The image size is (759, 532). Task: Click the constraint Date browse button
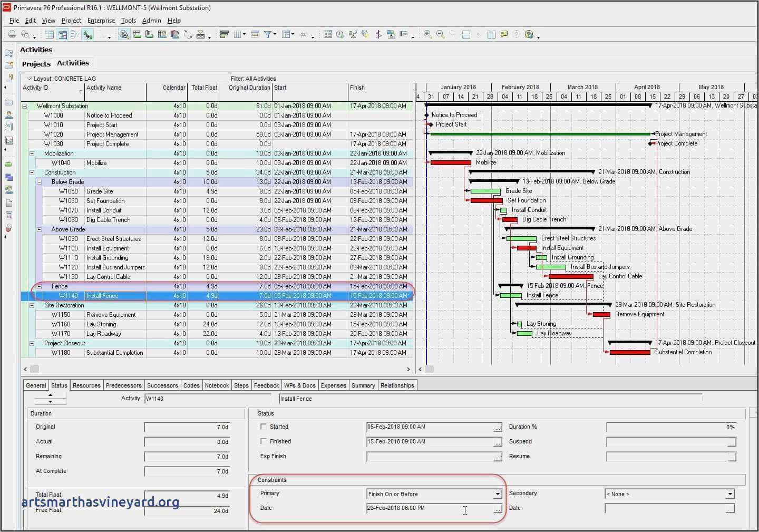(x=498, y=509)
